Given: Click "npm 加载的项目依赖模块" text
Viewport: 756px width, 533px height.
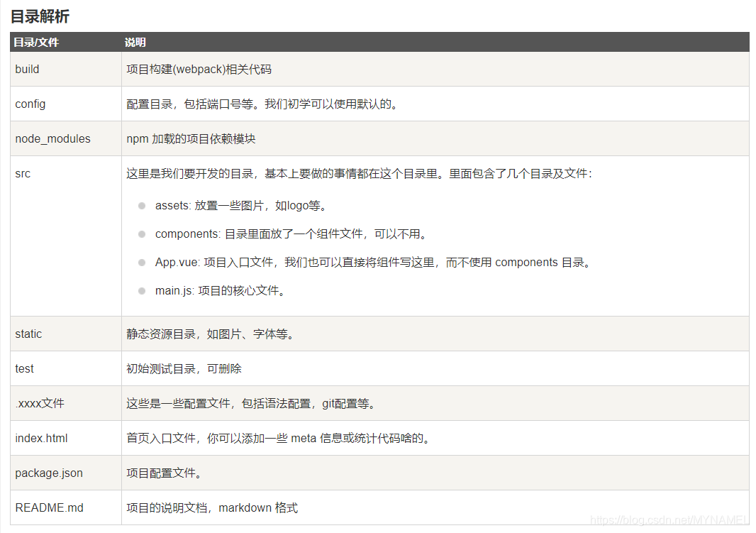Looking at the screenshot, I should [191, 139].
